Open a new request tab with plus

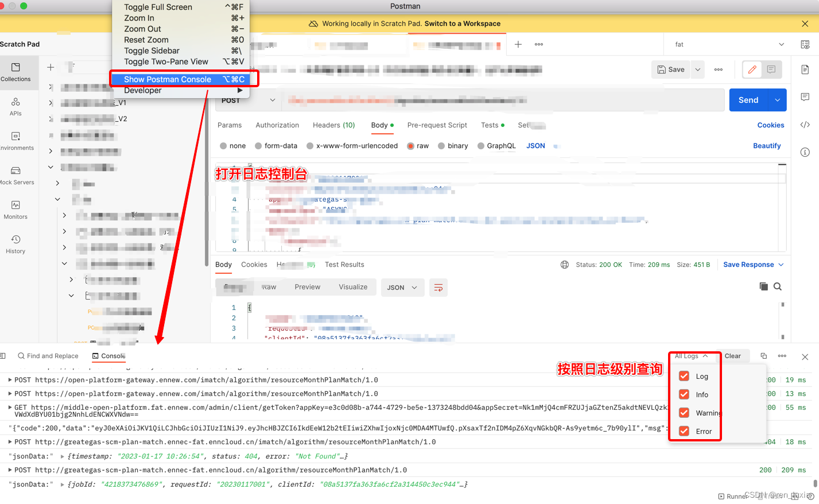point(518,44)
